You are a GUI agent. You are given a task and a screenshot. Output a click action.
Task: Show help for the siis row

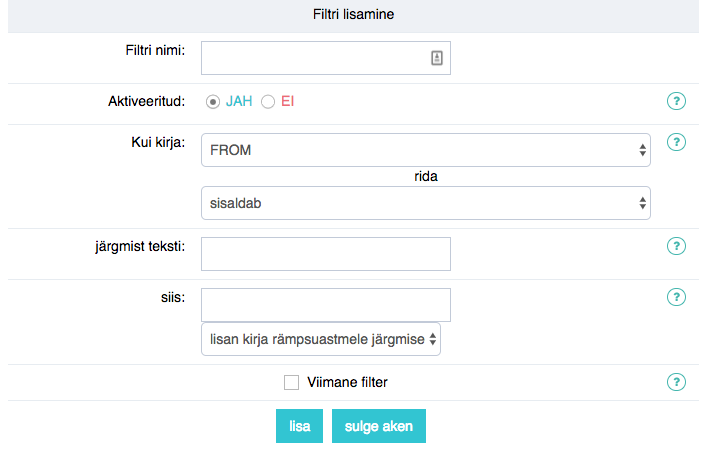[676, 297]
